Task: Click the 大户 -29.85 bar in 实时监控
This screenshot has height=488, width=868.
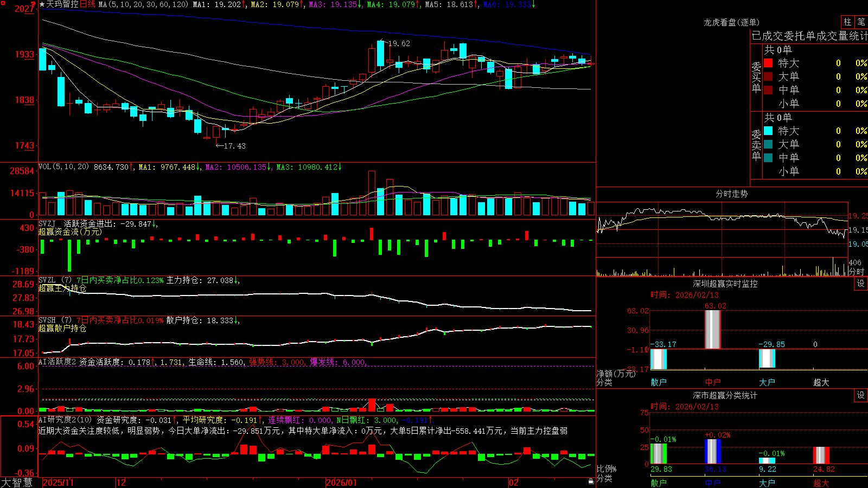Action: (767, 358)
